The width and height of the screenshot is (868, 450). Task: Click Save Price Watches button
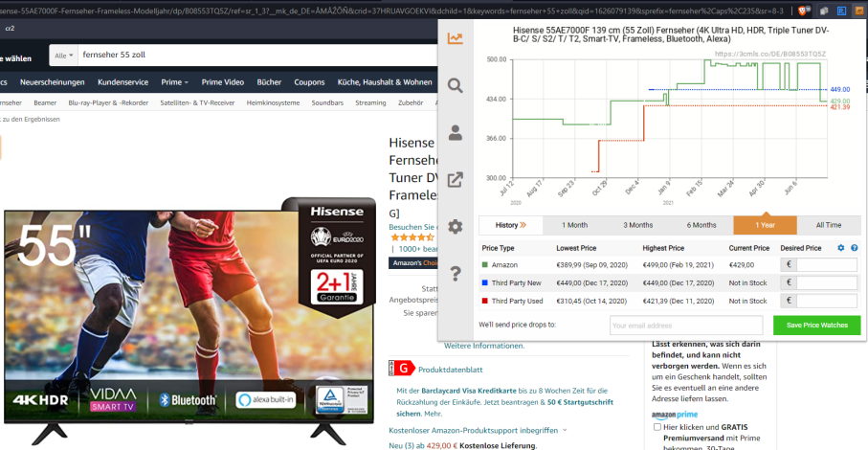(x=816, y=325)
